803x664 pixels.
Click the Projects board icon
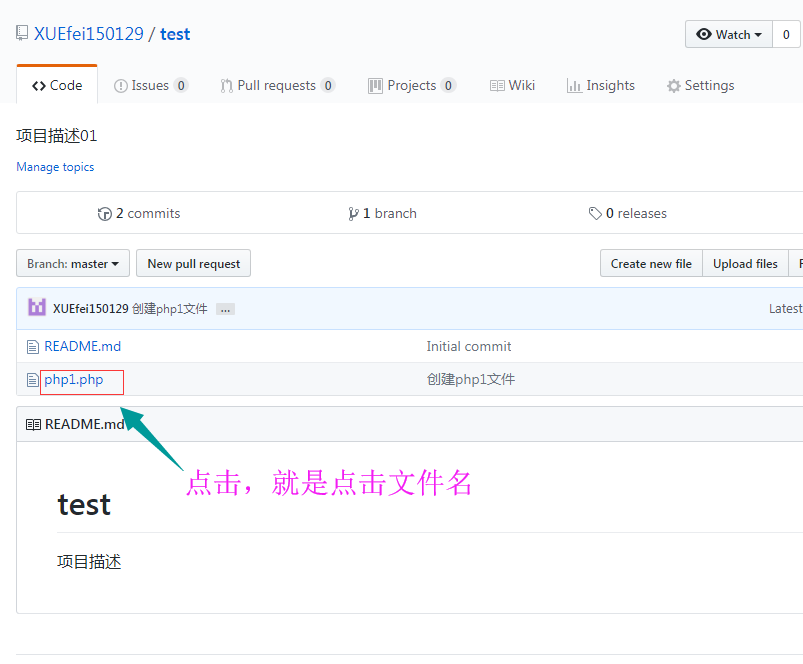375,86
